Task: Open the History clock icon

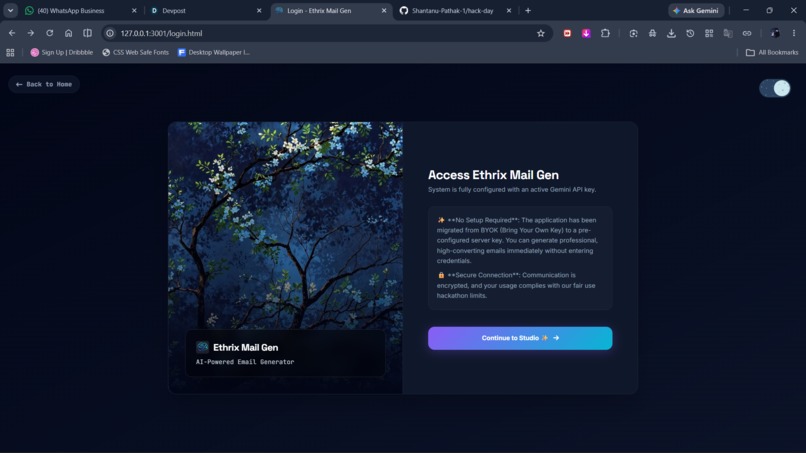Action: [x=690, y=33]
